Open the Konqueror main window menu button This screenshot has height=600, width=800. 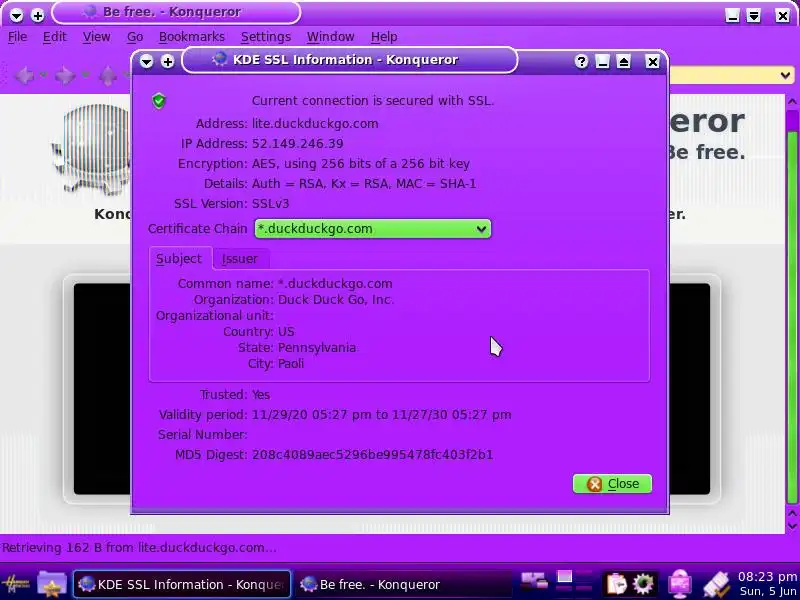pos(16,15)
